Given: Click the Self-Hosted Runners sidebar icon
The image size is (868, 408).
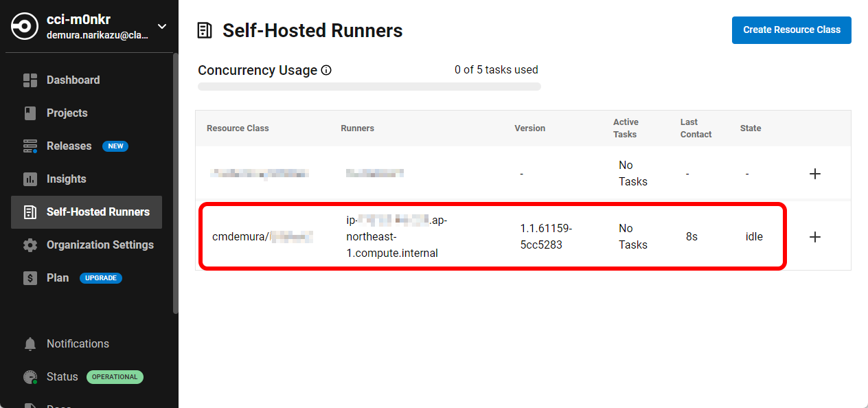Looking at the screenshot, I should (x=30, y=212).
